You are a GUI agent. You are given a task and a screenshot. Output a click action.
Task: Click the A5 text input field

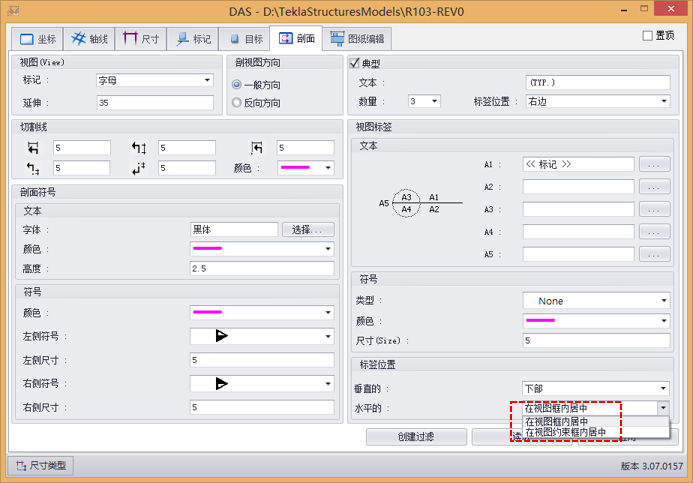pyautogui.click(x=579, y=254)
